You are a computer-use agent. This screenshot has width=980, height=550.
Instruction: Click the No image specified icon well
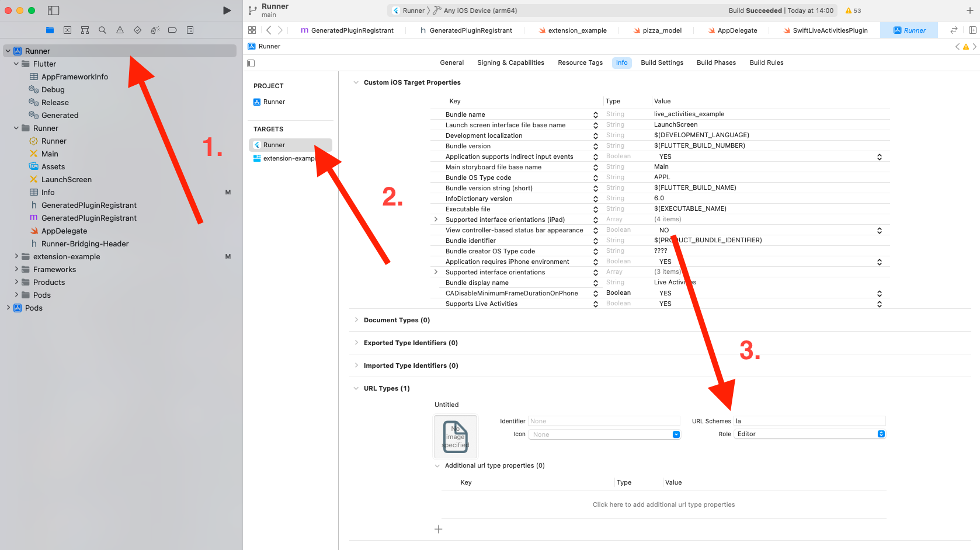pos(456,436)
